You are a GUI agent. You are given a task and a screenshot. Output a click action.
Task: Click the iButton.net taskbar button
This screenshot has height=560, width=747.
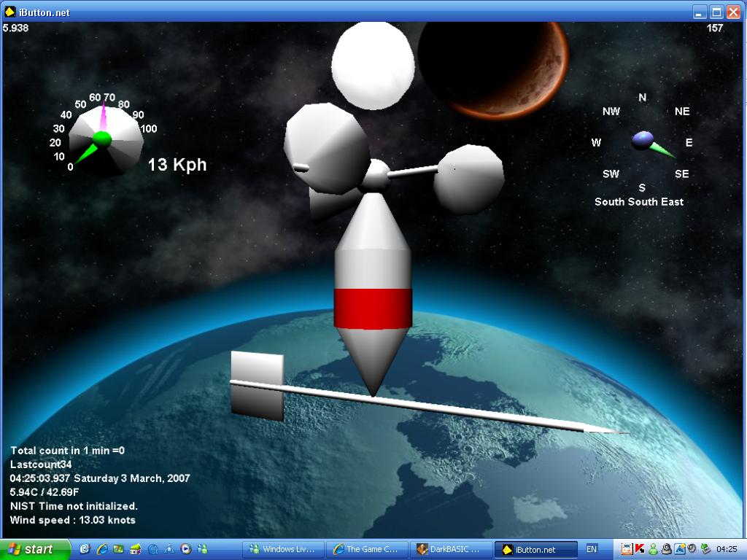pos(535,549)
